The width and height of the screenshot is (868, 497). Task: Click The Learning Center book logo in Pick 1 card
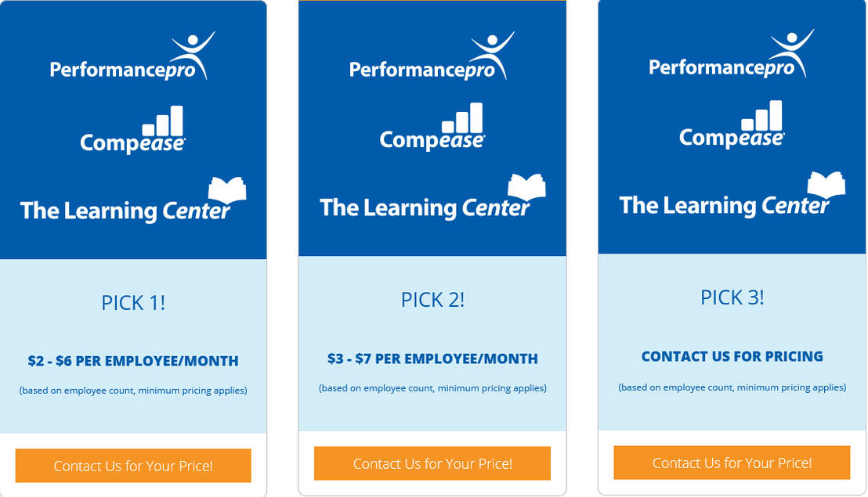click(133, 202)
